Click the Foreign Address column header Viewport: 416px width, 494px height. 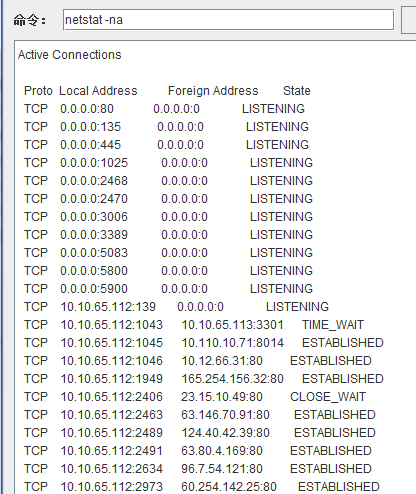pos(213,91)
